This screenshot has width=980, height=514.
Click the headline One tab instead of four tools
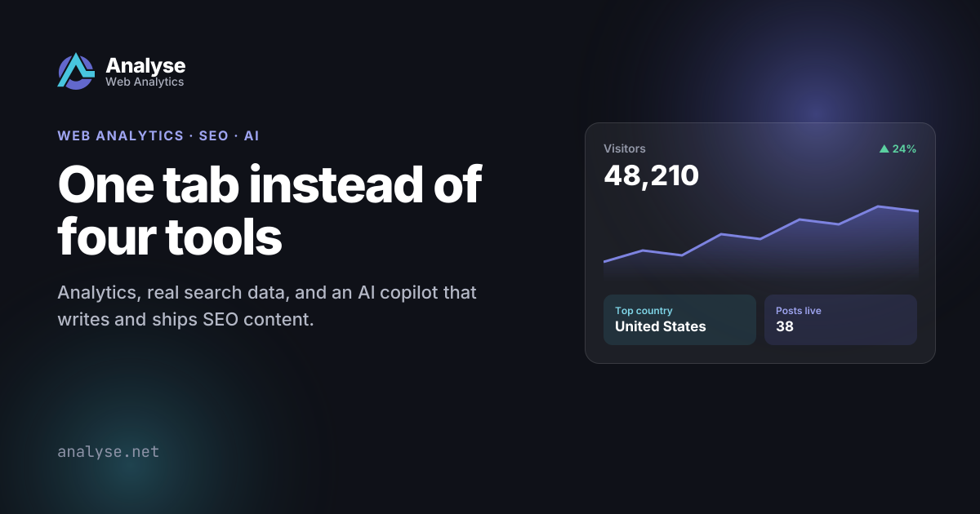[x=269, y=210]
